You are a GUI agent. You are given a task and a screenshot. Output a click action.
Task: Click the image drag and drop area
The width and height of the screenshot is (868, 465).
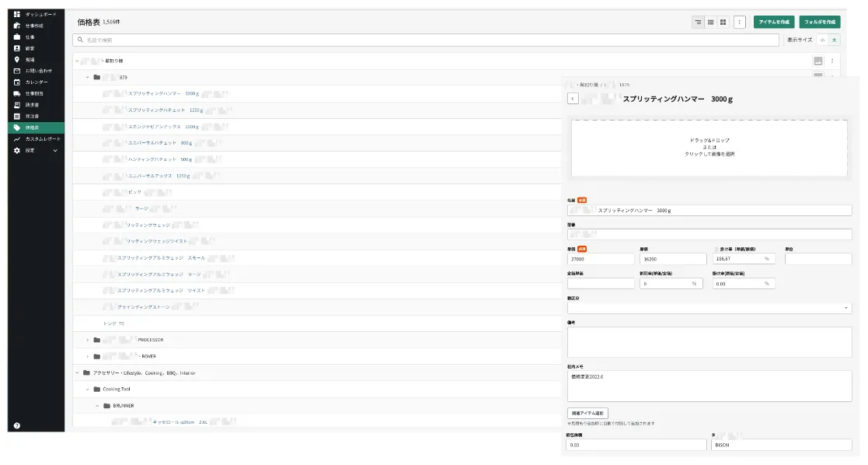(x=709, y=148)
